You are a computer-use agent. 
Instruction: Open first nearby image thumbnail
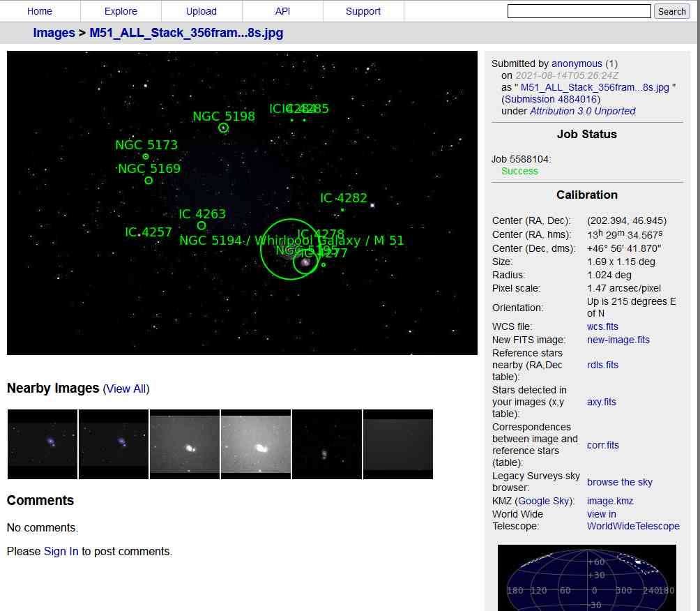(x=43, y=444)
